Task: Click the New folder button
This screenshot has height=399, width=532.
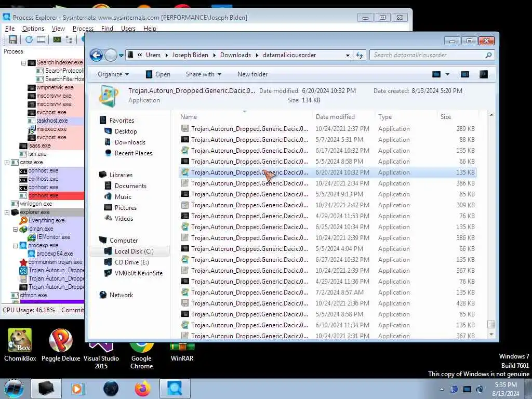Action: tap(252, 74)
